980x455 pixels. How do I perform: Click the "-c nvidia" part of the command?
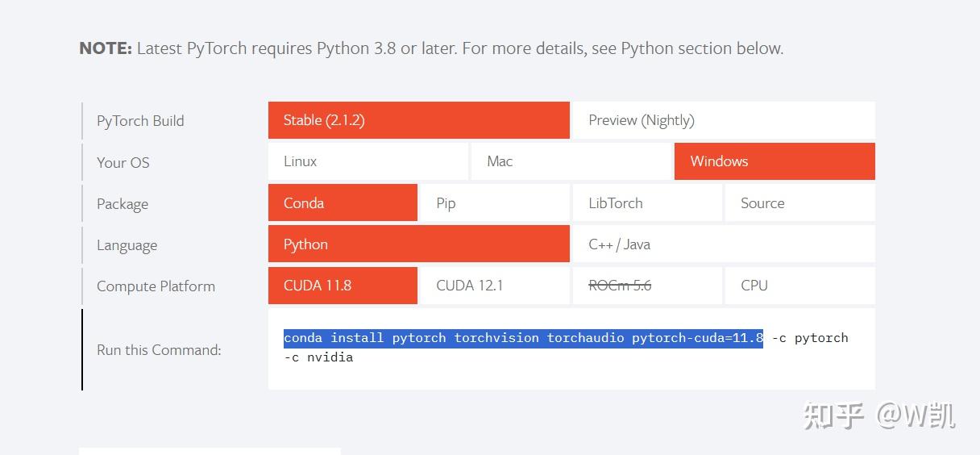coord(318,357)
